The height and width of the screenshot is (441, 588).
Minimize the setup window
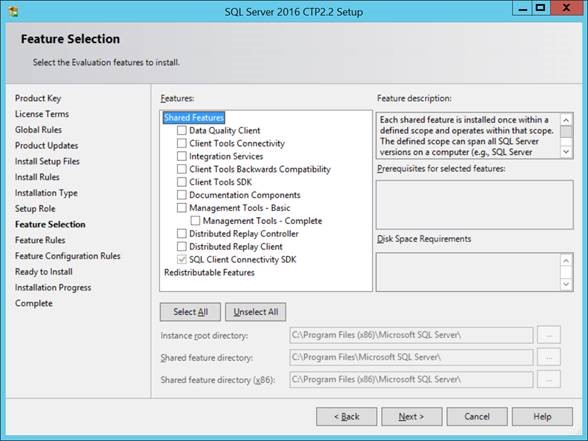[x=522, y=8]
